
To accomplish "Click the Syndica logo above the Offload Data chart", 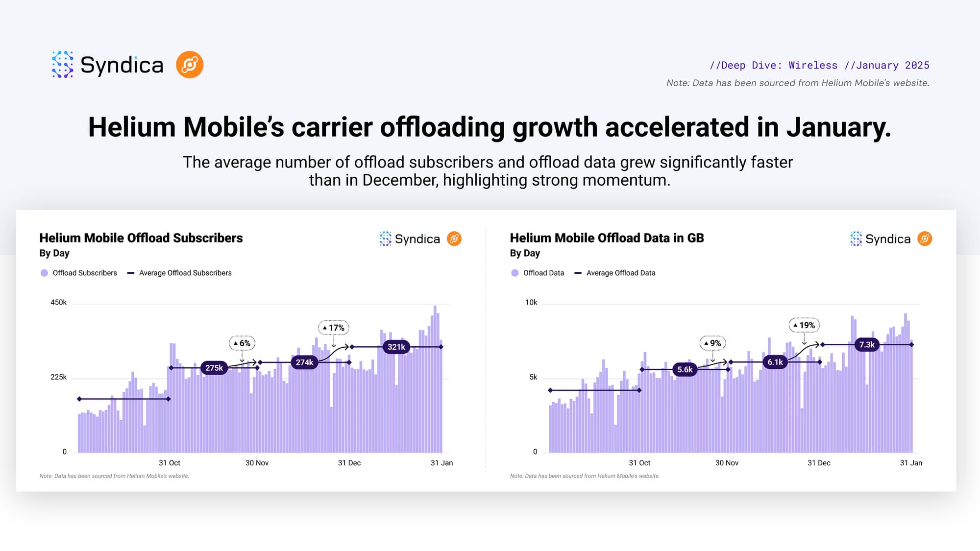I will (x=880, y=239).
